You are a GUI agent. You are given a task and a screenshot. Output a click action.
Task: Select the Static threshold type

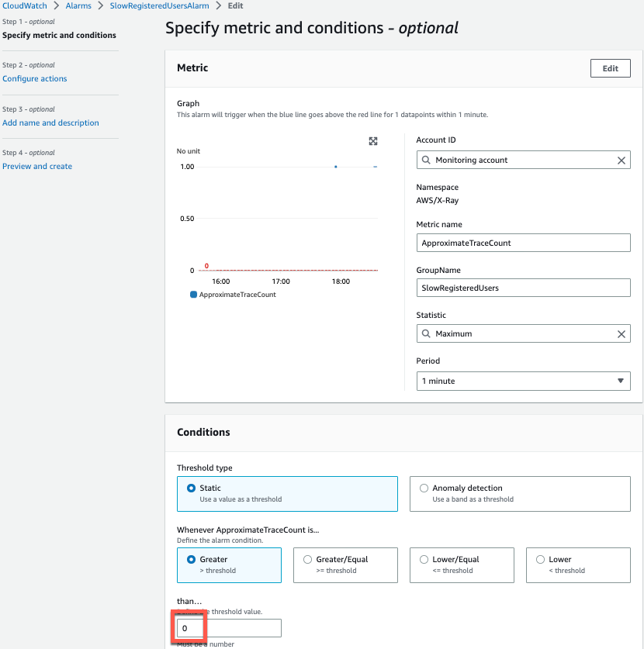click(287, 494)
